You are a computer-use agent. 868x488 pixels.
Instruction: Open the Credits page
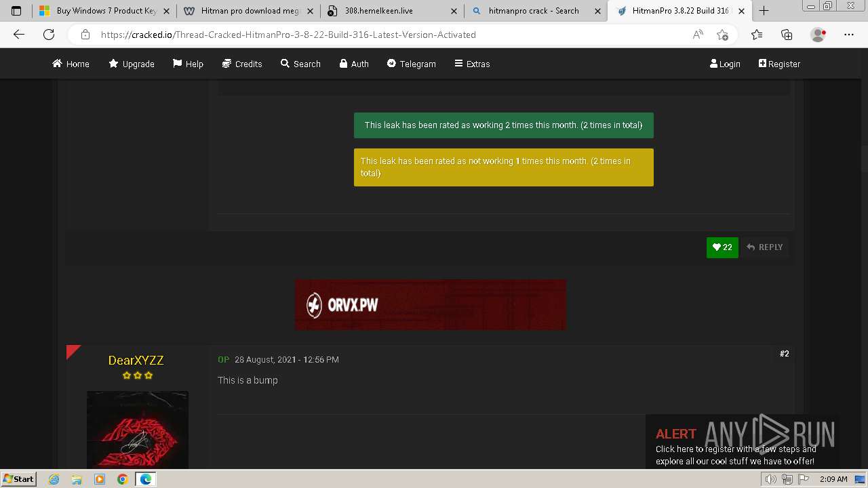pos(242,64)
